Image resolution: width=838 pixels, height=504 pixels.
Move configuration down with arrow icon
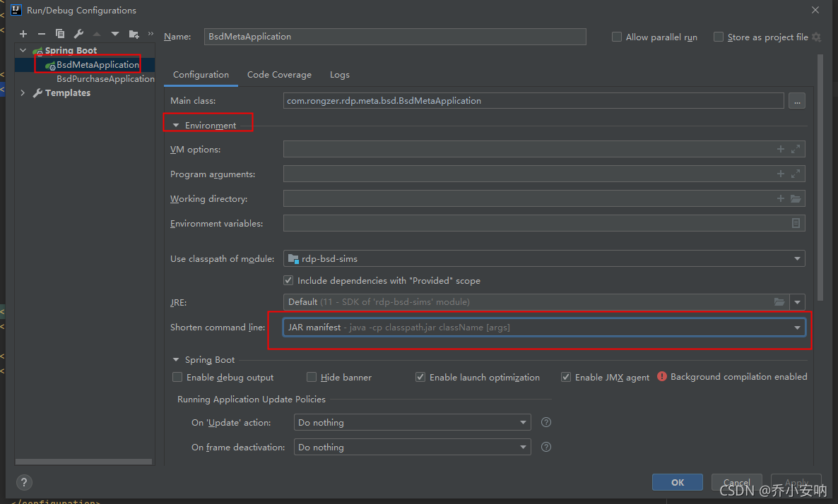point(115,34)
